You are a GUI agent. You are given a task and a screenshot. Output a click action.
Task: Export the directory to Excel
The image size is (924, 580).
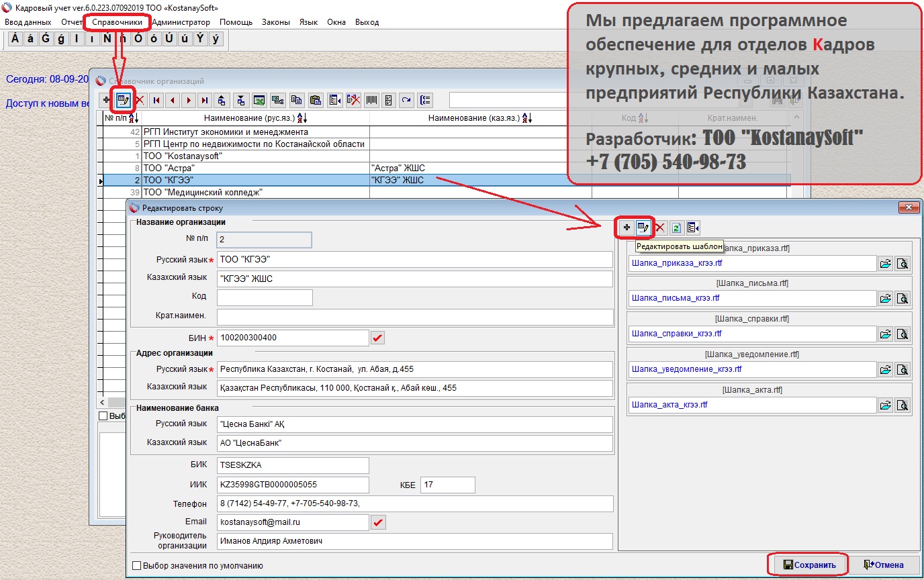click(259, 101)
